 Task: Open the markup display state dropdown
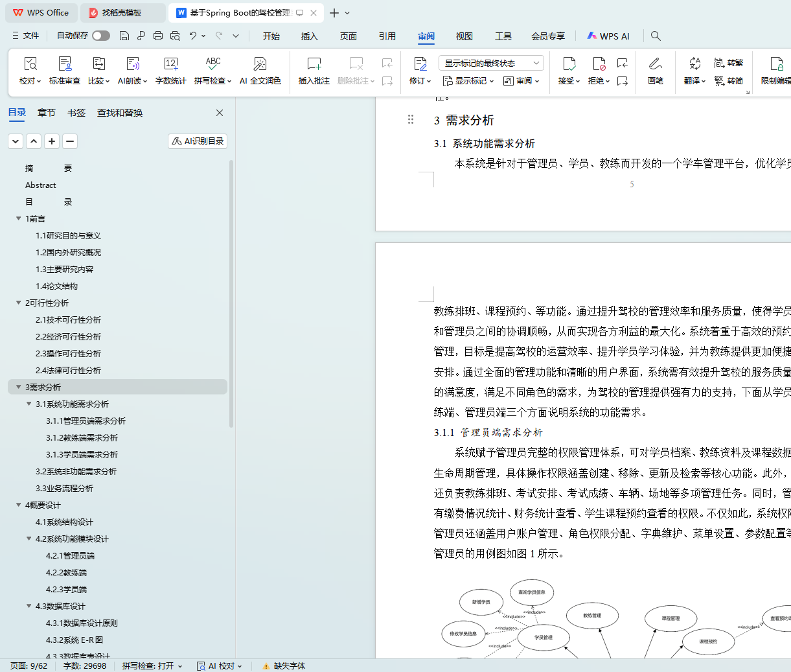click(x=491, y=63)
